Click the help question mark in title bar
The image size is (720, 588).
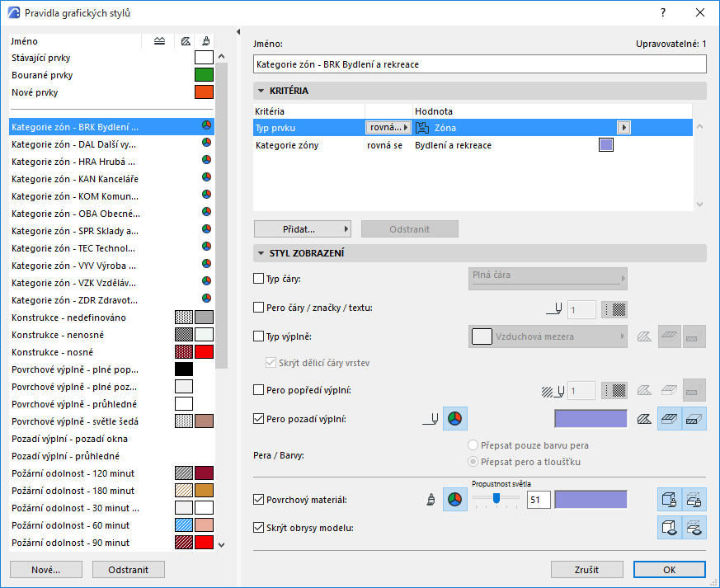[662, 13]
